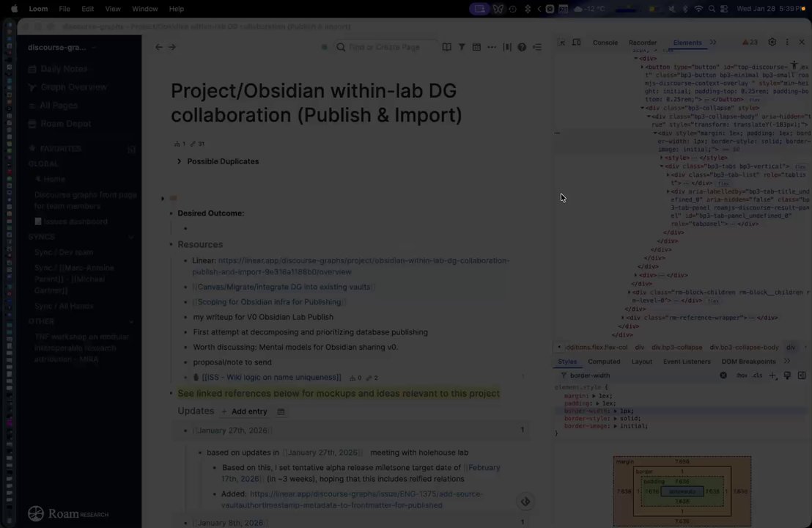Expand the padding property triangle in Styles
The height and width of the screenshot is (528, 812).
[x=597, y=403]
